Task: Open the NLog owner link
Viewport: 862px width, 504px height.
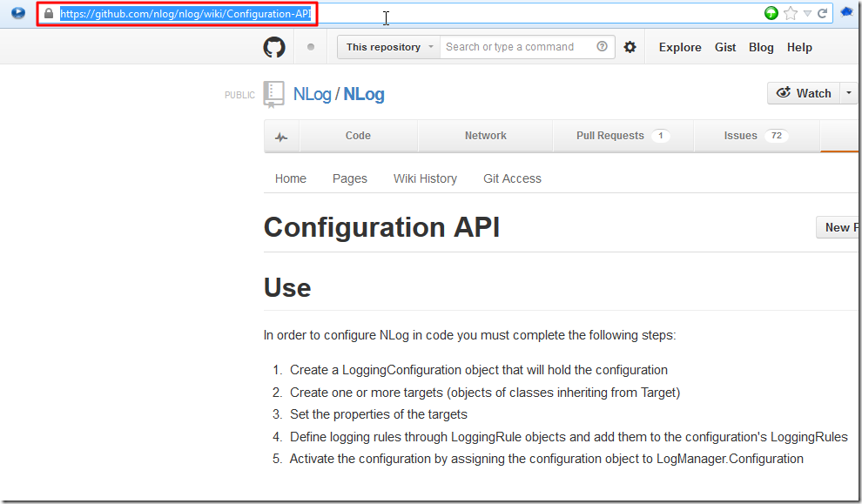Action: click(x=312, y=94)
